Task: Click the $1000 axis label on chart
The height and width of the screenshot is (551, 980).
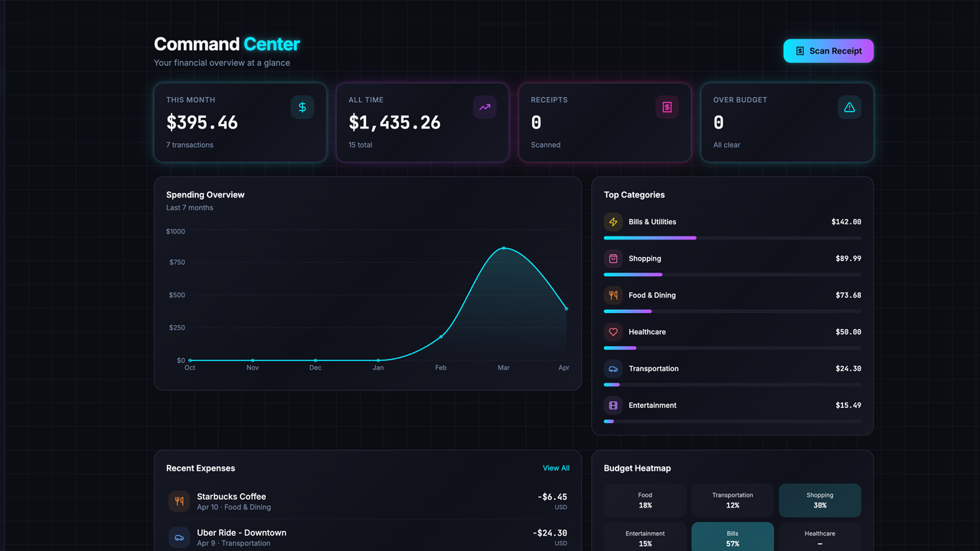Action: [x=175, y=231]
